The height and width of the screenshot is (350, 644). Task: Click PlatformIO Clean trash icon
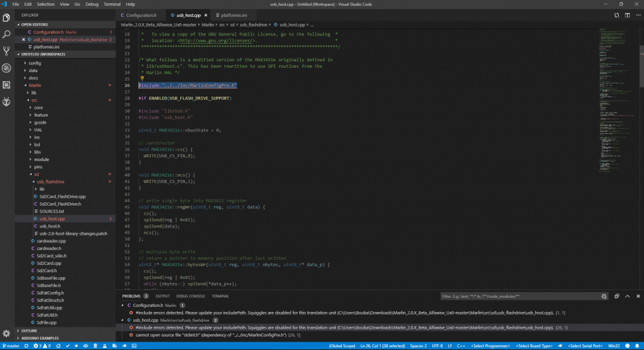(95, 346)
